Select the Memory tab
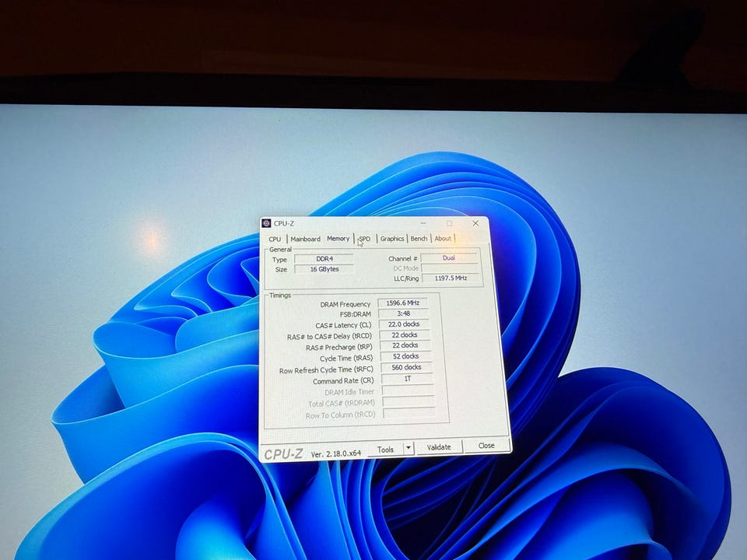Screen dimensions: 747x560 click(338, 239)
